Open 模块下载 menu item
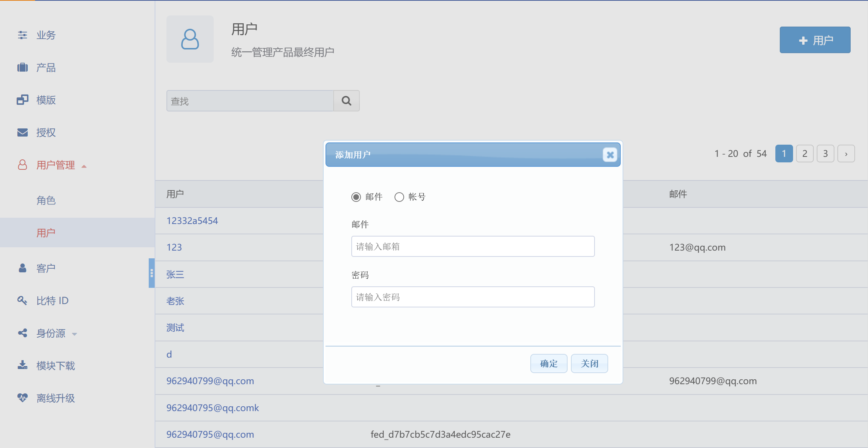The height and width of the screenshot is (448, 868). pos(56,366)
